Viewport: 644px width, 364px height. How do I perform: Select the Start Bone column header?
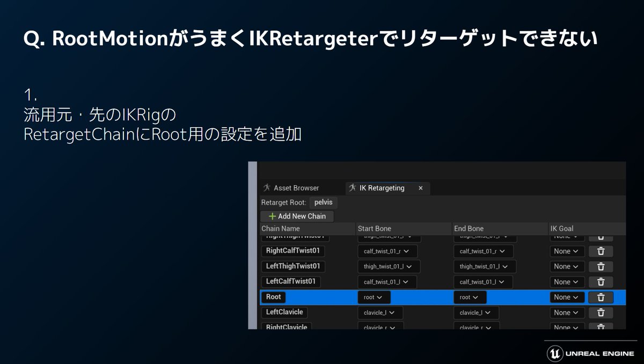click(404, 229)
